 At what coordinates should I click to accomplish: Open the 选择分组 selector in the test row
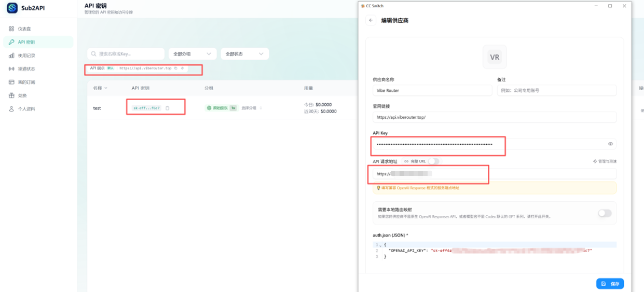pyautogui.click(x=252, y=108)
